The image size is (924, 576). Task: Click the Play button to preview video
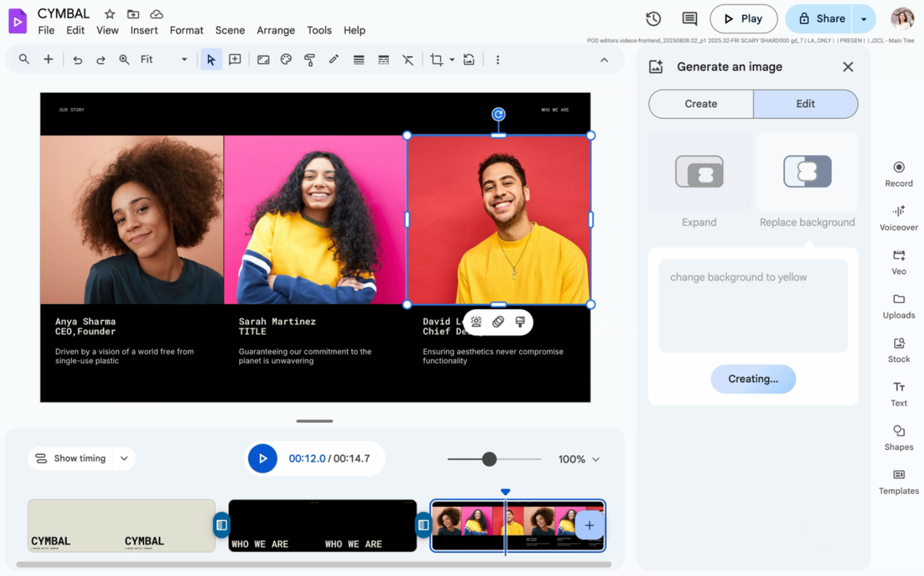coord(744,18)
